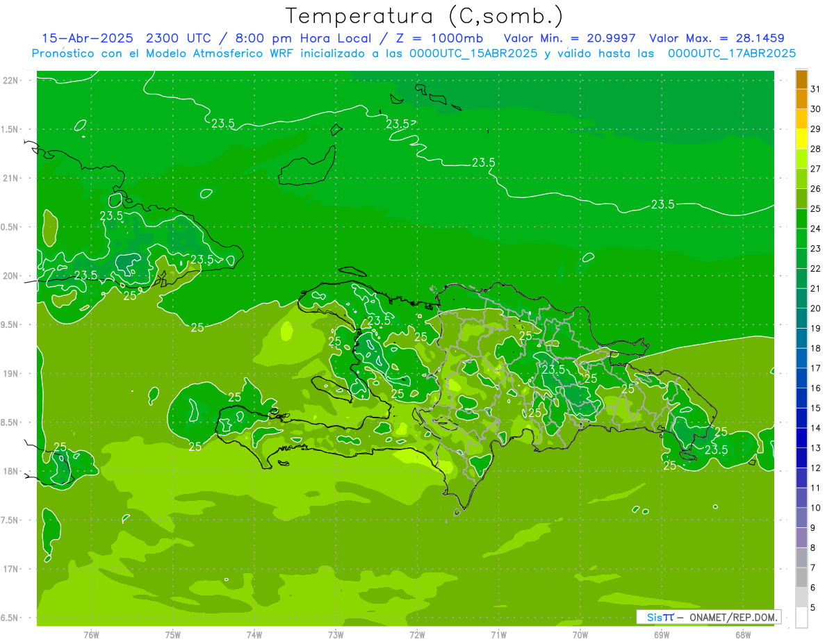
Task: Click the latitude axis label '20N'
Action: coord(11,276)
